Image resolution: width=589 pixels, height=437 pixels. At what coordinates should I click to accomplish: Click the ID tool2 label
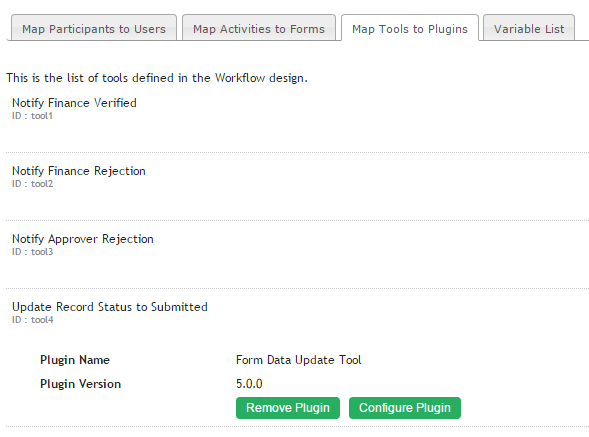tap(32, 184)
